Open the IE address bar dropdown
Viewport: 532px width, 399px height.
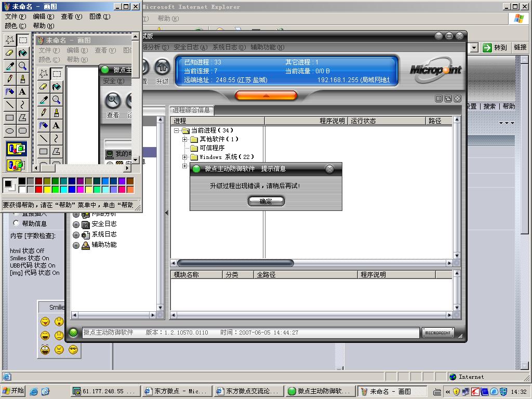click(x=474, y=48)
